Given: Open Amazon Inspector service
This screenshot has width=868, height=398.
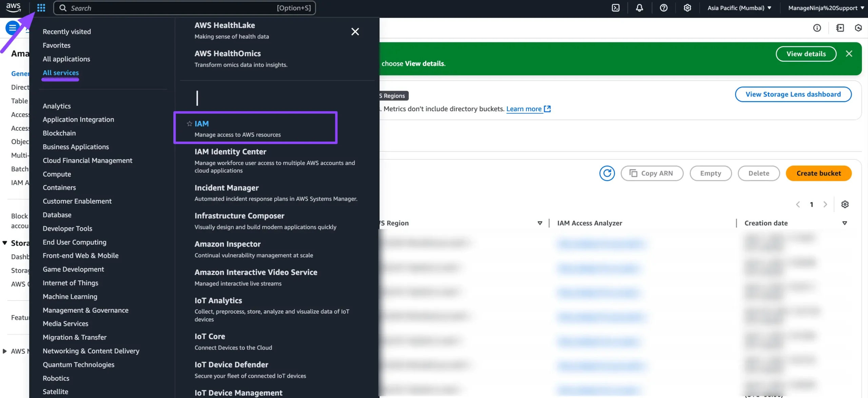Looking at the screenshot, I should pyautogui.click(x=228, y=244).
